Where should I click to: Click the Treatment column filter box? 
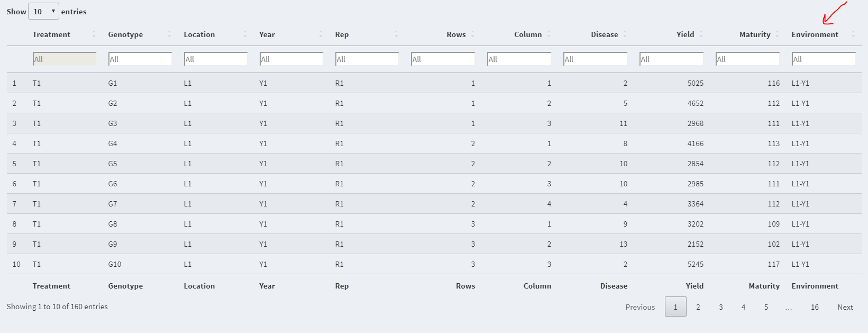point(65,59)
